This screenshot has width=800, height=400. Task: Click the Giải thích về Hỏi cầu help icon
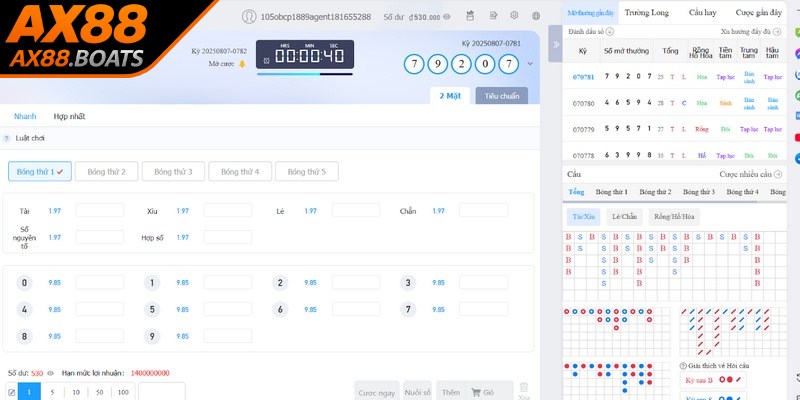point(683,366)
